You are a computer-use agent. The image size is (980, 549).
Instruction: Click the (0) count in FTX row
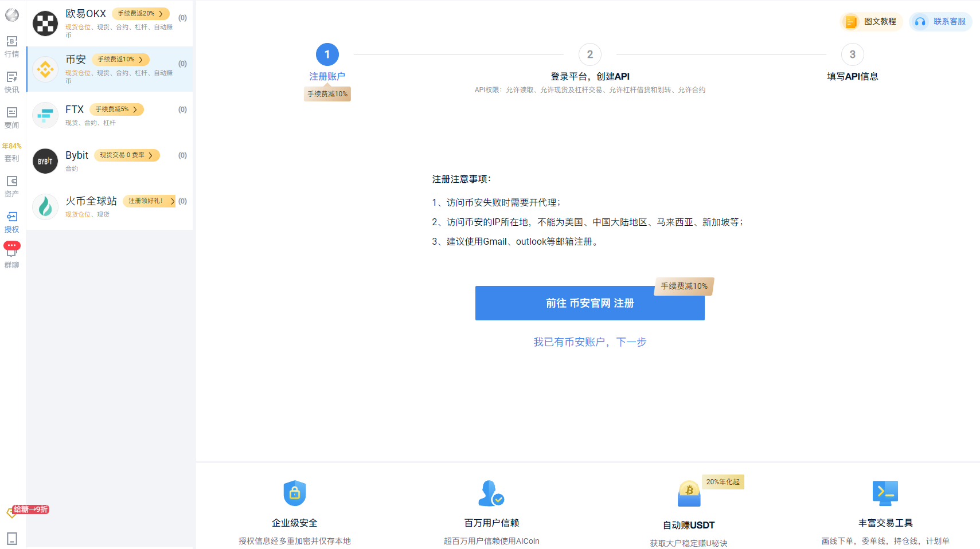182,109
